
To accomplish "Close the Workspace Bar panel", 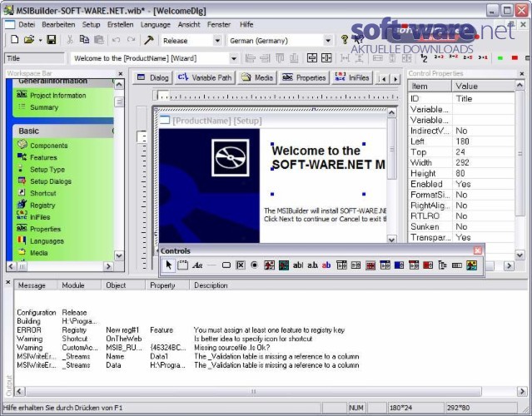I will (121, 73).
